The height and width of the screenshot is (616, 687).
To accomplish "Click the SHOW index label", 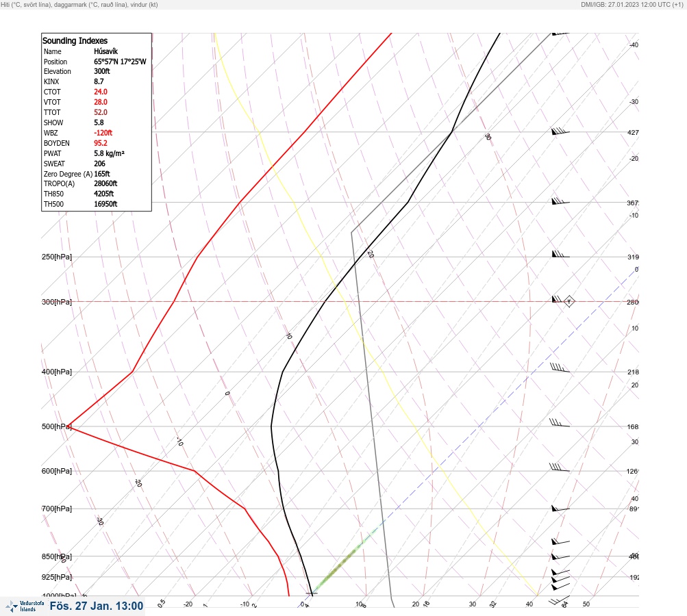I will click(x=53, y=123).
